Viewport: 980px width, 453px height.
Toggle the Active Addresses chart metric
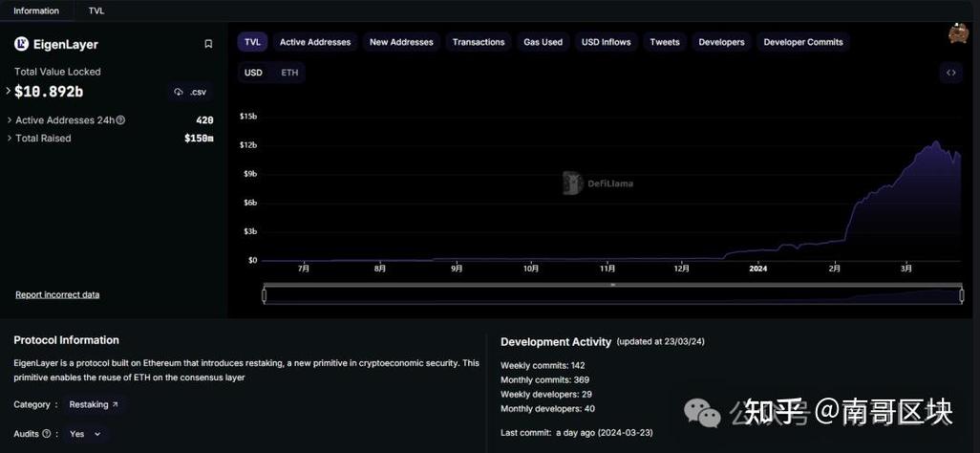pos(314,42)
